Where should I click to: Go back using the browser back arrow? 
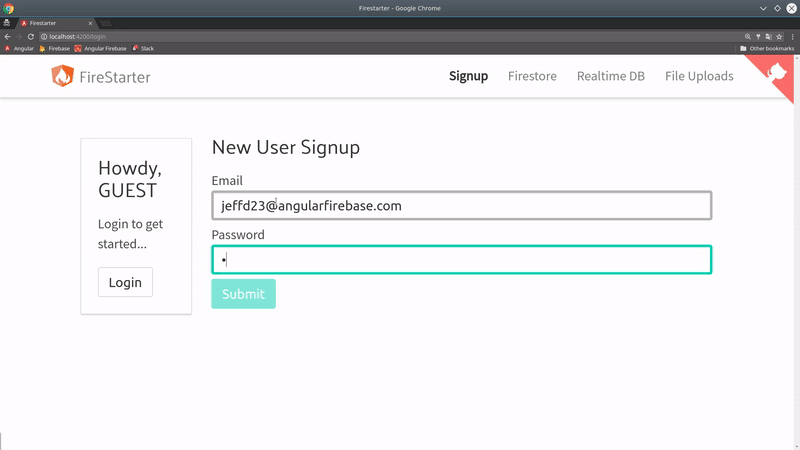pyautogui.click(x=7, y=36)
